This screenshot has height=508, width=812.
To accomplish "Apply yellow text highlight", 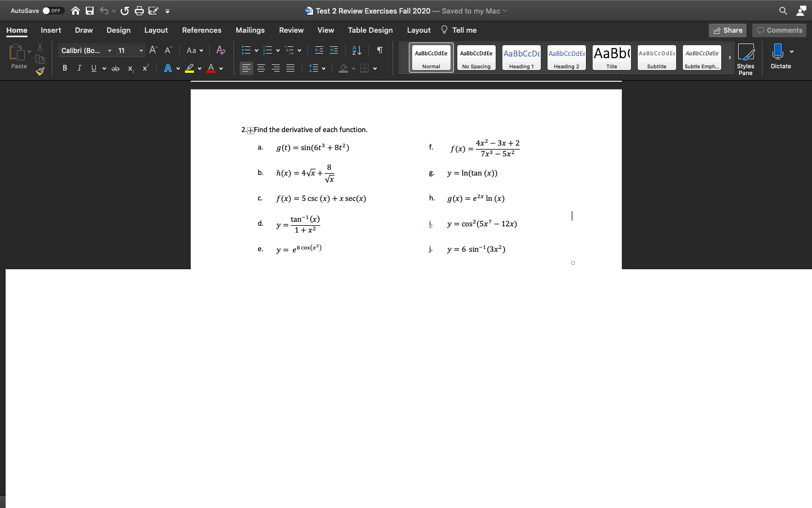I will point(189,68).
